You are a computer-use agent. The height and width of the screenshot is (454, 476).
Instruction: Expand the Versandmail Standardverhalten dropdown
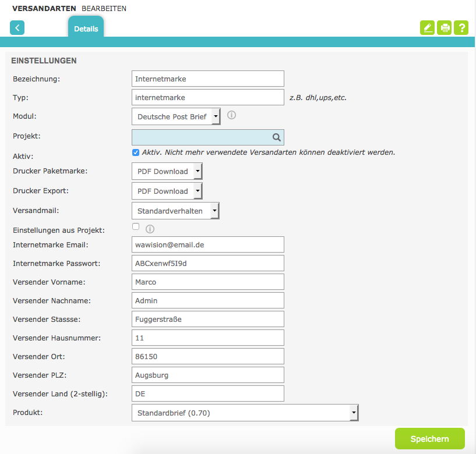(175, 211)
